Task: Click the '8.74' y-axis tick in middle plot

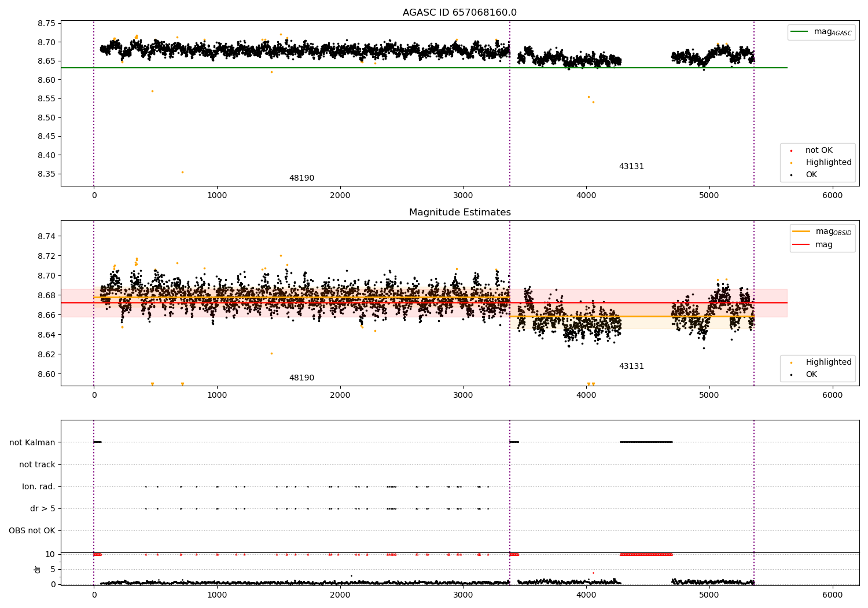Action: [47, 237]
